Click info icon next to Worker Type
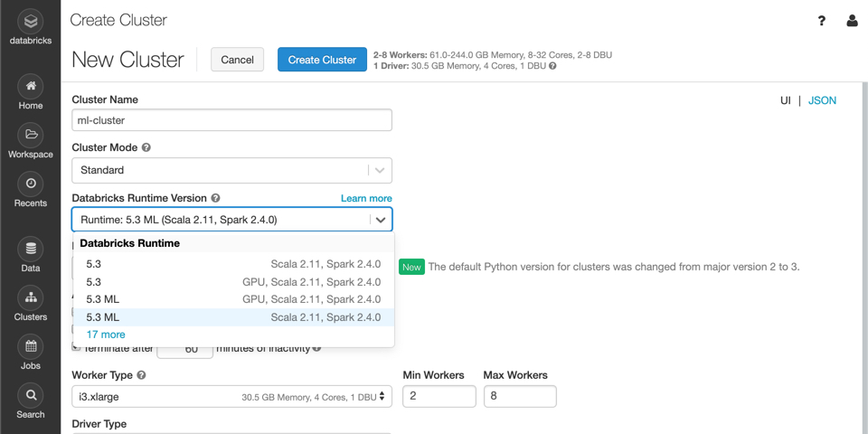Image resolution: width=868 pixels, height=434 pixels. click(141, 375)
